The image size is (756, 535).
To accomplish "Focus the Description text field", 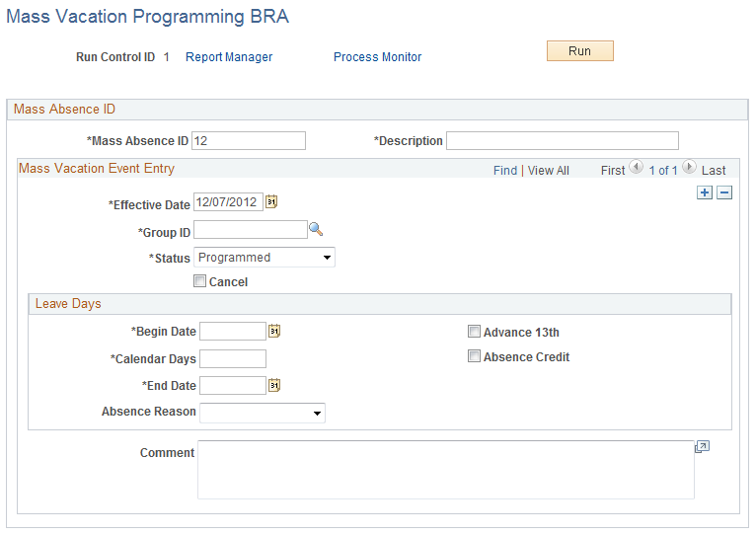I will [x=563, y=141].
